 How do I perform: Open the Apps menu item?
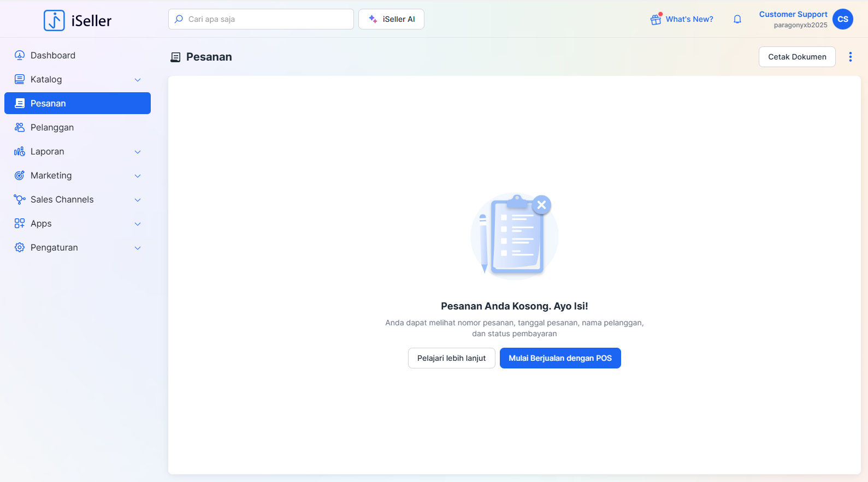click(x=41, y=223)
